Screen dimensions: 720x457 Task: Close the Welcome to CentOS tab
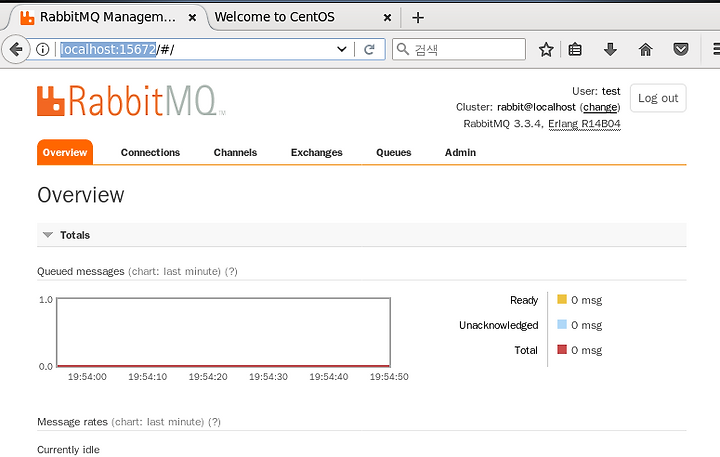click(387, 17)
